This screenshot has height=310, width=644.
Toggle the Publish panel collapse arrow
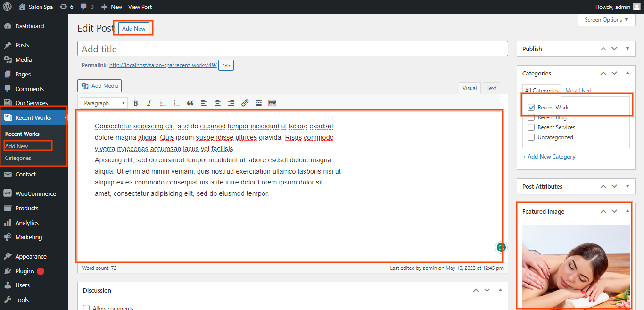(x=627, y=49)
